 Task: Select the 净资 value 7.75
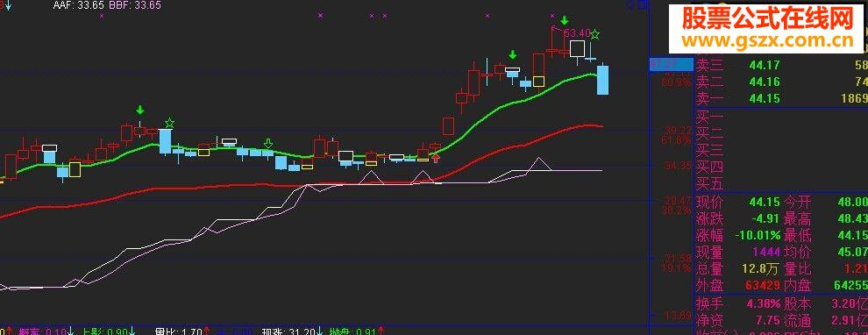point(768,320)
